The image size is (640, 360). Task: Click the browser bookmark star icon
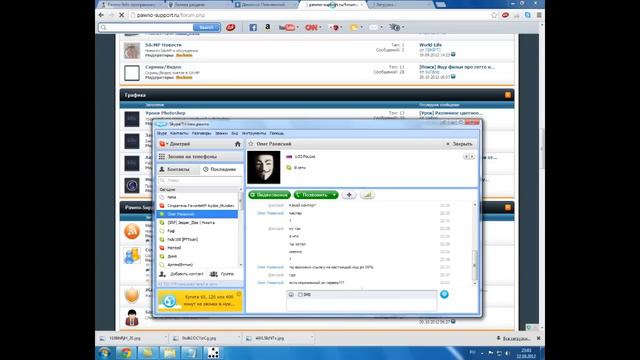click(494, 15)
